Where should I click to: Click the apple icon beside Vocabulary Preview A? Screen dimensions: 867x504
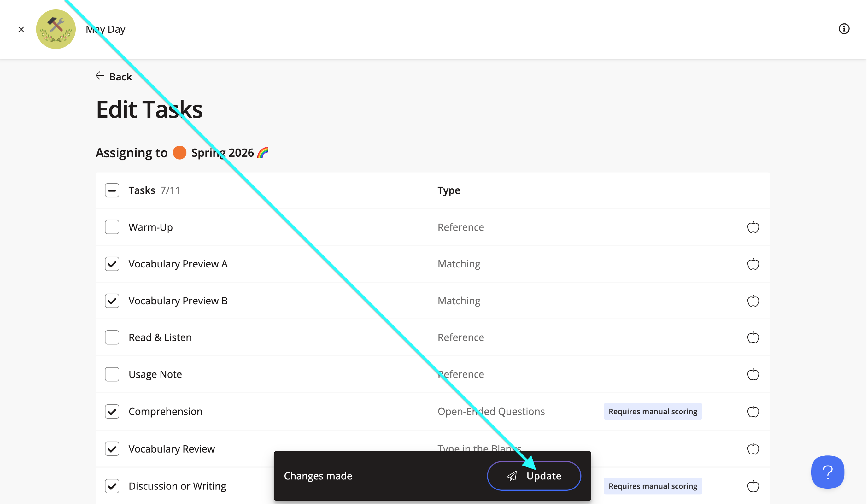pos(753,264)
